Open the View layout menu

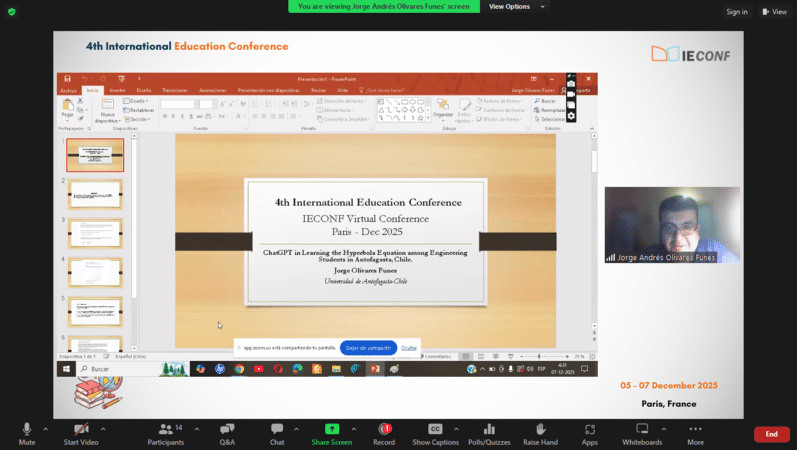774,12
